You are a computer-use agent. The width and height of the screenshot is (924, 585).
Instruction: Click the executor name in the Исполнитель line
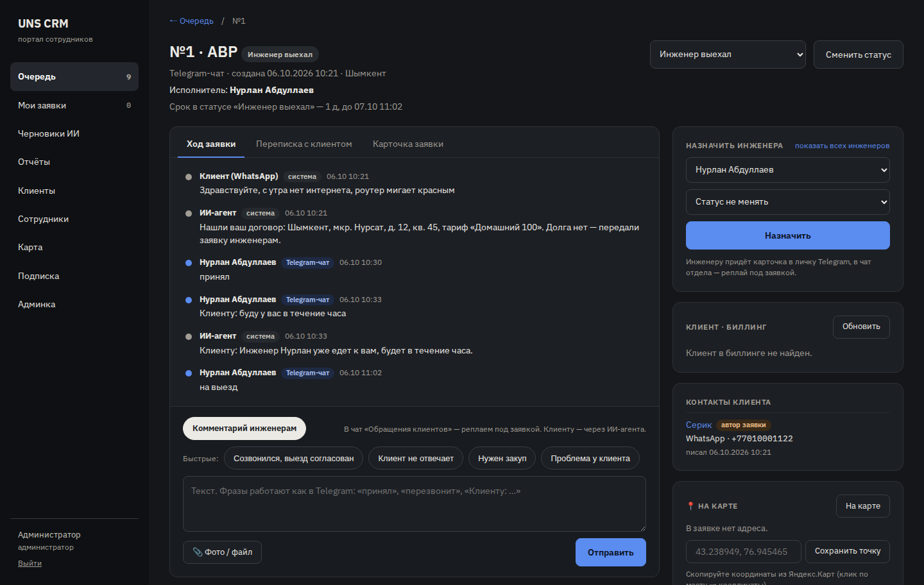tap(272, 90)
